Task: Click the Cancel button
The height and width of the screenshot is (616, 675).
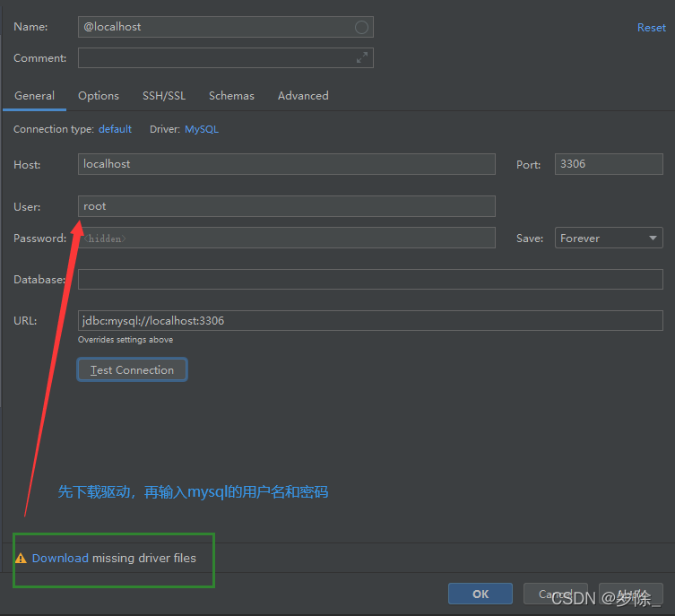Action: click(x=555, y=594)
